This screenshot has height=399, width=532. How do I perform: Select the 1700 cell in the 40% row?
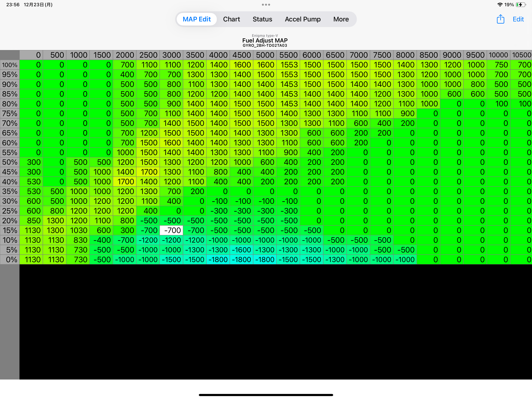(x=125, y=182)
